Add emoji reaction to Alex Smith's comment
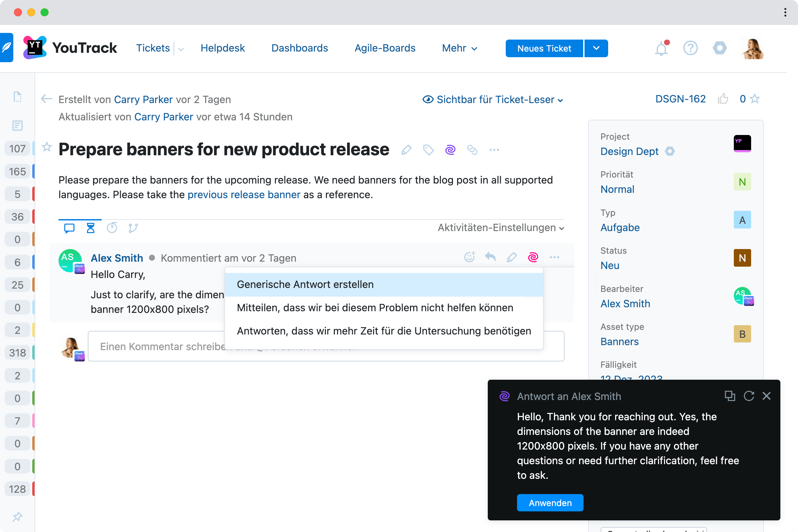798x532 pixels. click(469, 257)
